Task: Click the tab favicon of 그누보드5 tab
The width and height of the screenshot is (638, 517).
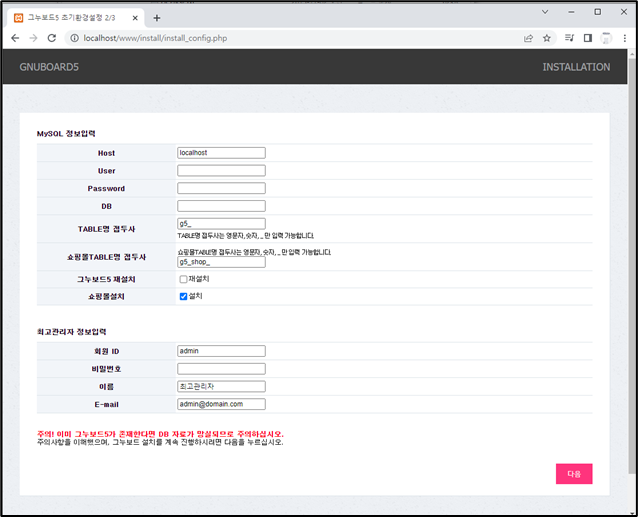Action: (18, 18)
